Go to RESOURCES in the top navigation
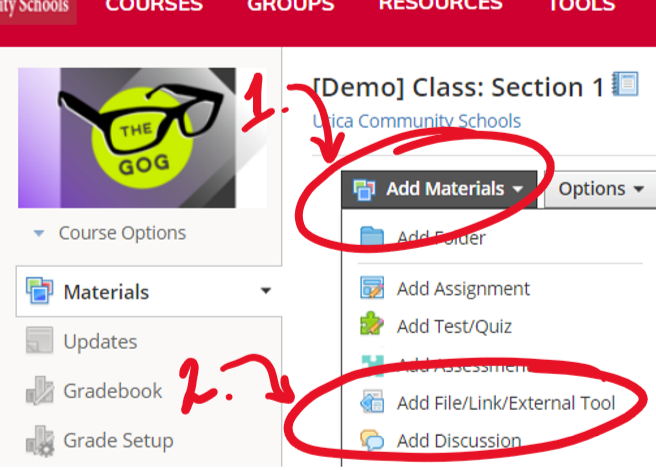Screen dimensions: 656x470 click(440, 6)
